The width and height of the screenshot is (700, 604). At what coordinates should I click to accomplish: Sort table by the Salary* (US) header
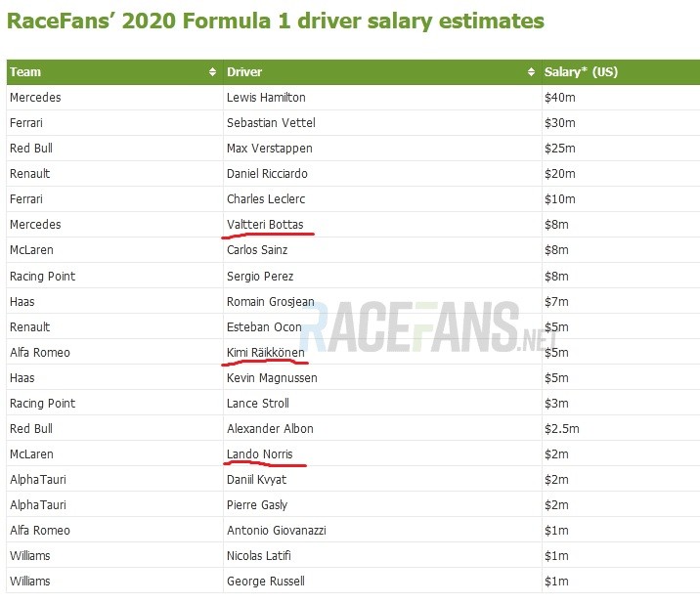[x=581, y=72]
